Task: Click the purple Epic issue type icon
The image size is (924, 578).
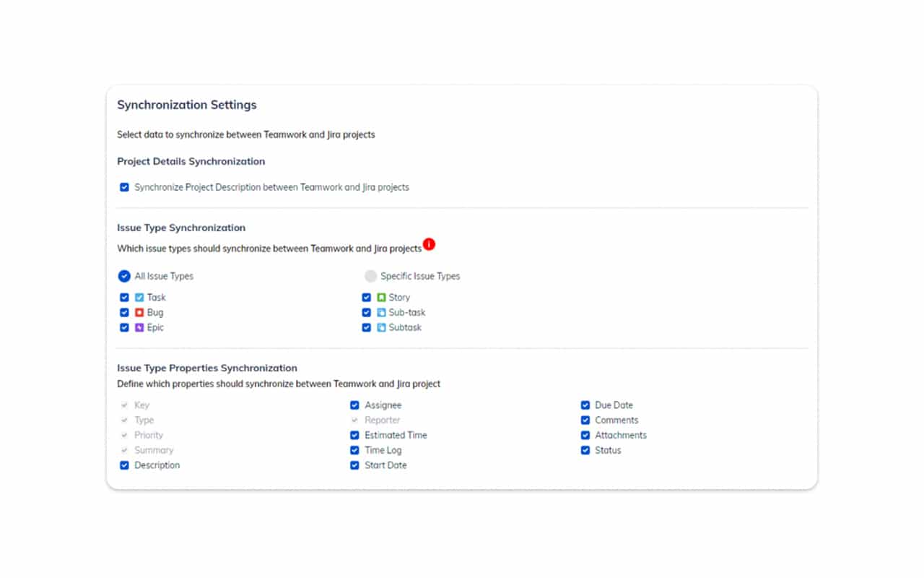Action: (139, 327)
